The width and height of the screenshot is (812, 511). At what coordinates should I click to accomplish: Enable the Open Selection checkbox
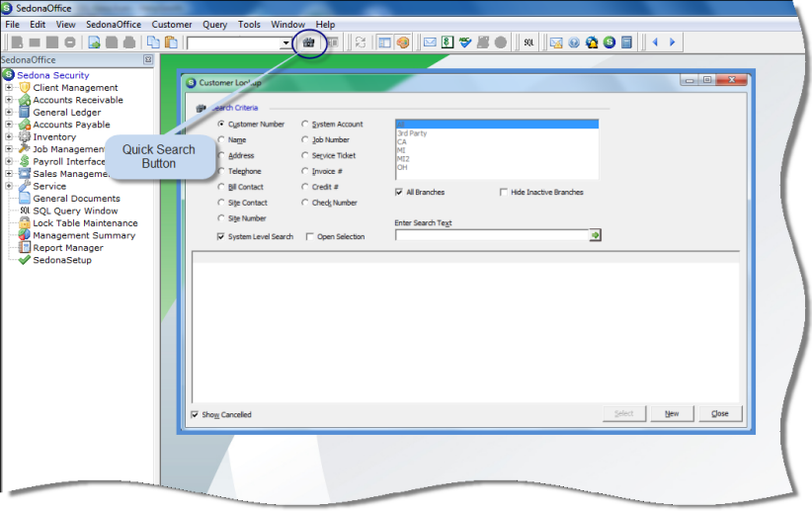click(309, 236)
